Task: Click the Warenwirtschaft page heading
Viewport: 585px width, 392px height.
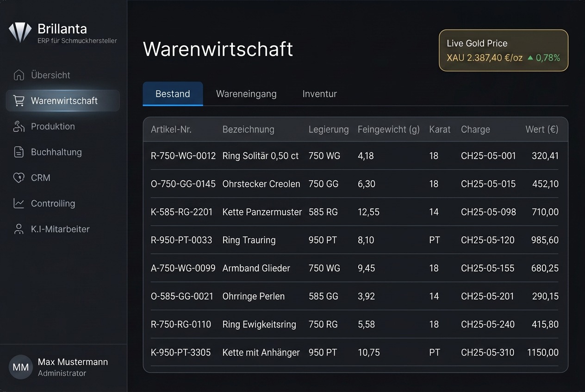Action: pyautogui.click(x=218, y=49)
